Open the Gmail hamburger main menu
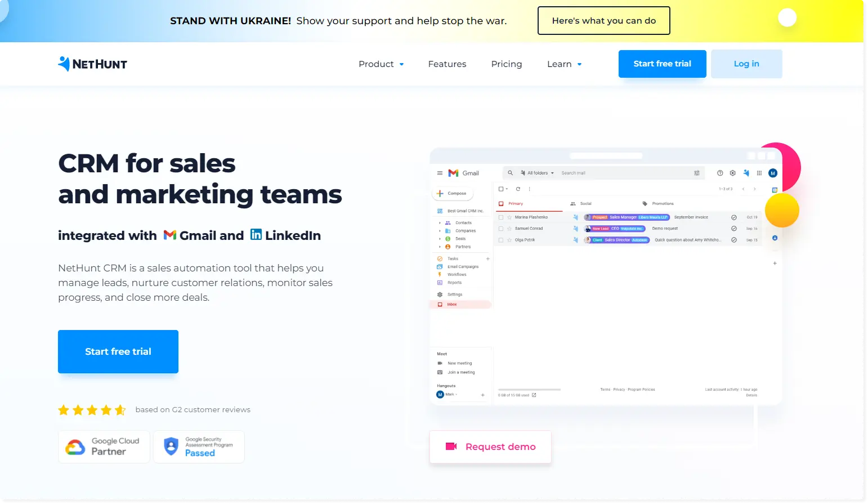 [440, 173]
